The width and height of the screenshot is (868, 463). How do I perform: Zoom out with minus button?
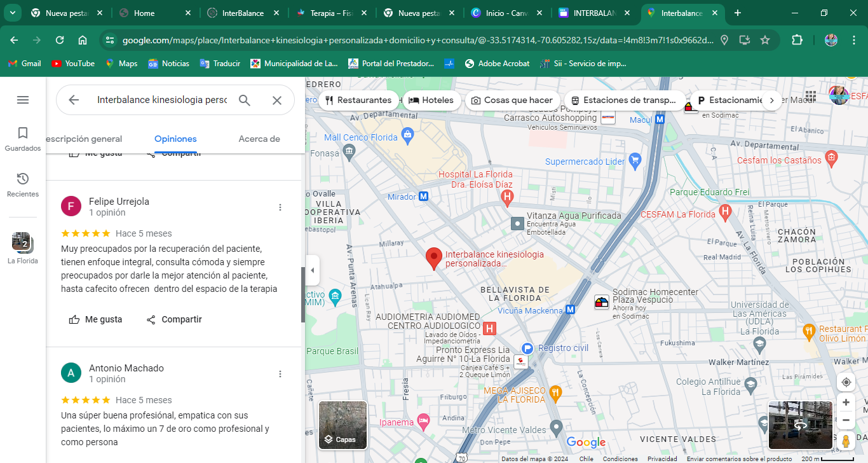tap(846, 420)
